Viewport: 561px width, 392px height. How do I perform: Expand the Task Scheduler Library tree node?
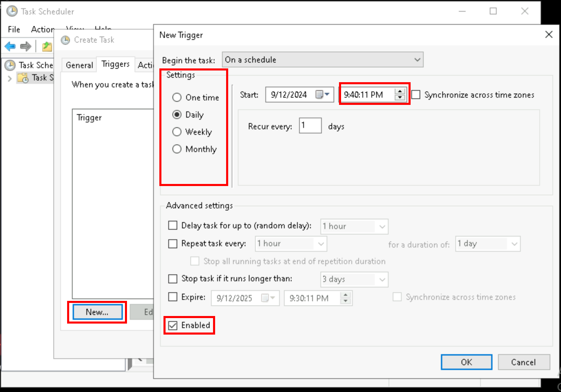[10, 78]
